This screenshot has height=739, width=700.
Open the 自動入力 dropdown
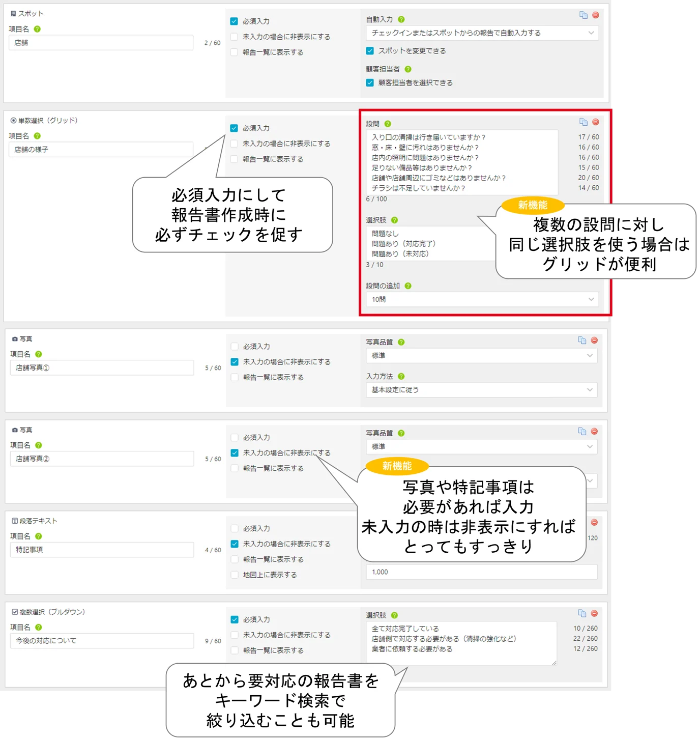[482, 33]
